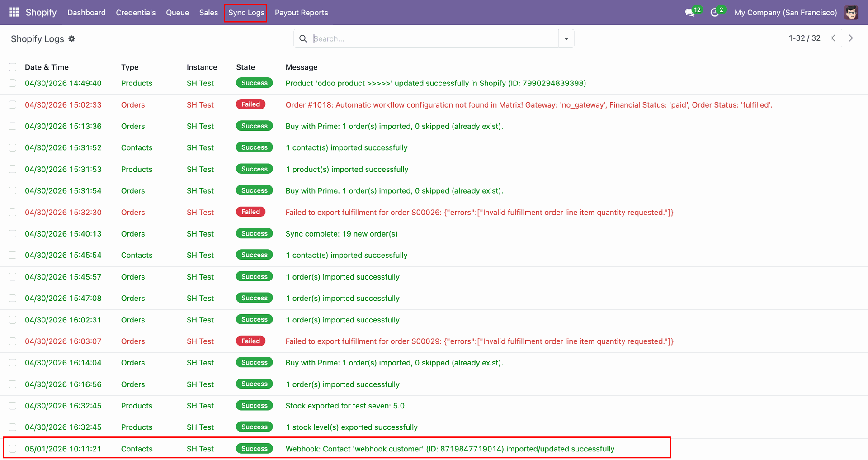
Task: Sort by the Instance column header
Action: coord(202,67)
